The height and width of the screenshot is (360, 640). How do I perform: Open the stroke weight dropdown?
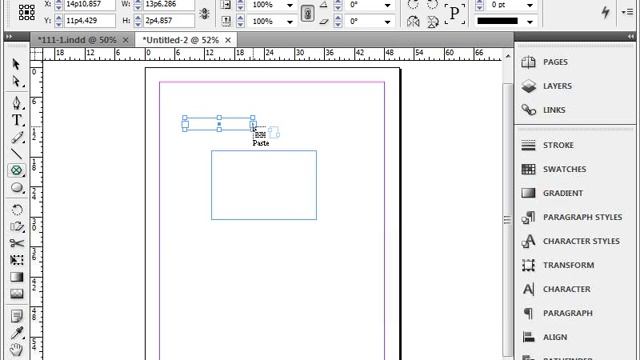point(530,5)
